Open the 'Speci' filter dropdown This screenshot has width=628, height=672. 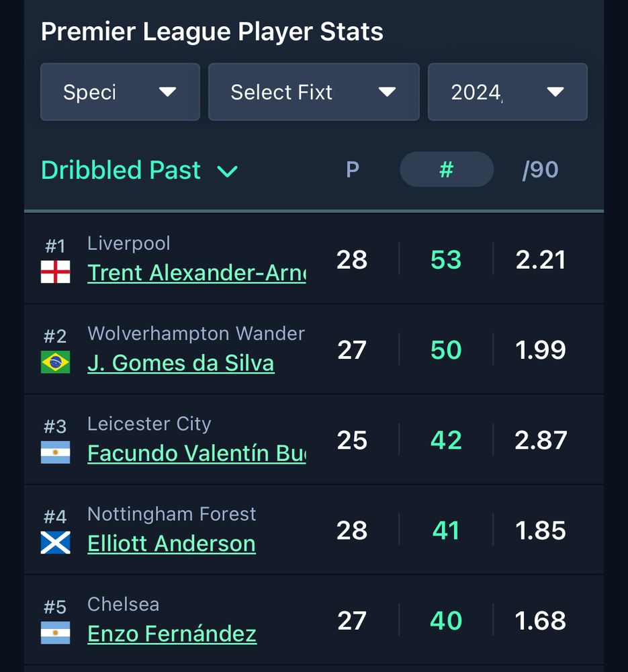tap(120, 92)
